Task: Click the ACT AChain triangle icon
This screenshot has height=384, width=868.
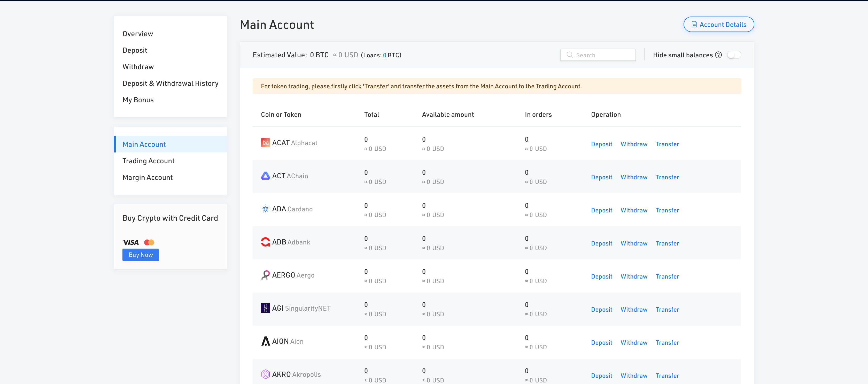Action: 265,176
